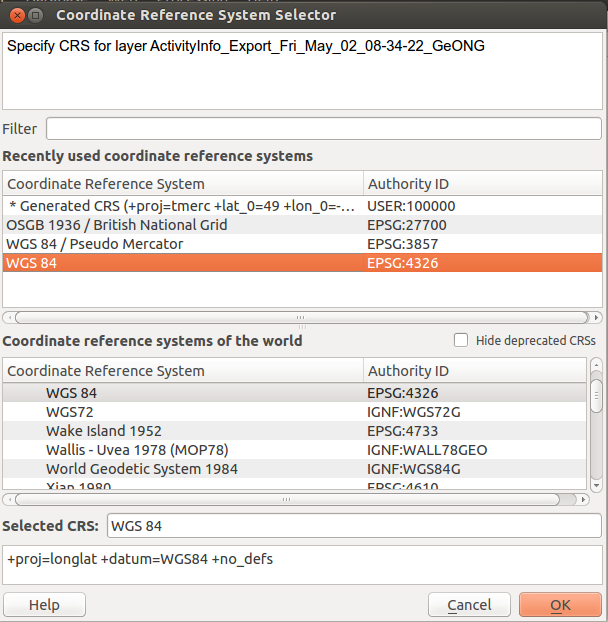Confirm CRS with OK button
Viewport: 608px width, 622px height.
(x=560, y=605)
